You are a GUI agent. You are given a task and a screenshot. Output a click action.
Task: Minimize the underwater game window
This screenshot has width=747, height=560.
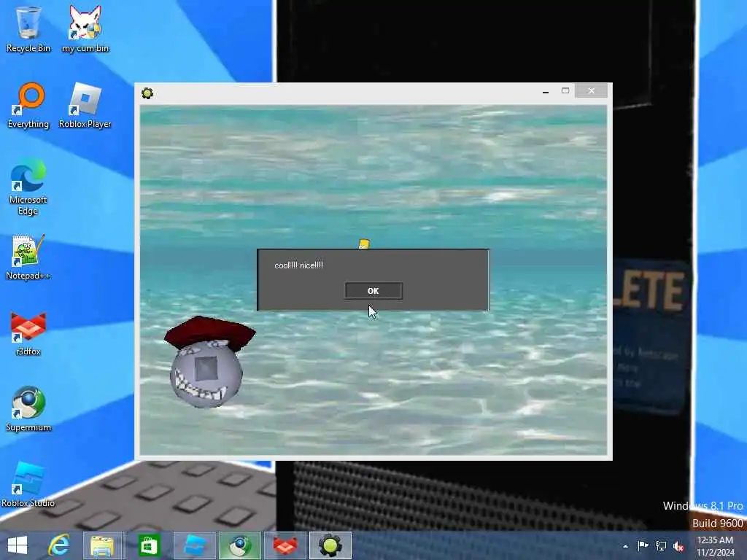(546, 91)
